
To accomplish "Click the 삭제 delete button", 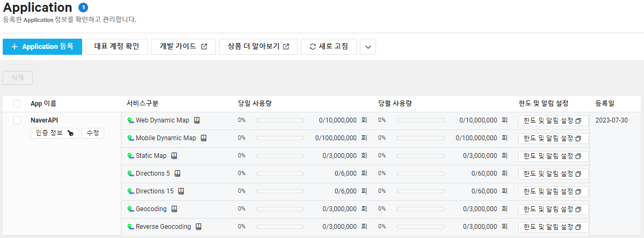I will [x=18, y=78].
